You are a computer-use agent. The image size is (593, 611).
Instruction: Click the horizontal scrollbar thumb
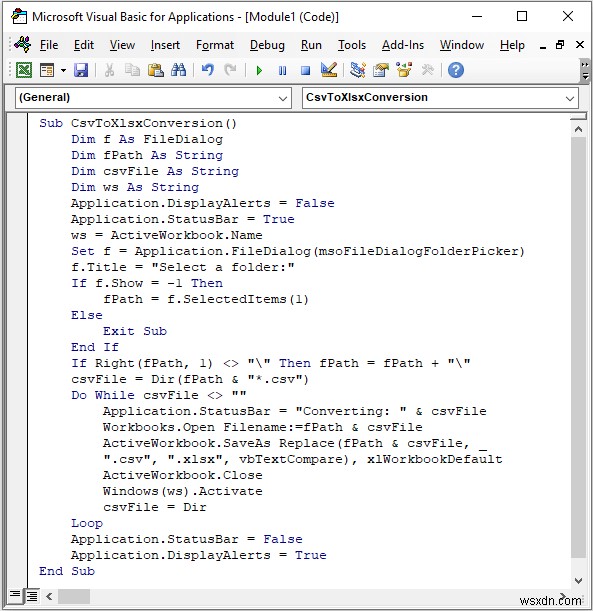(x=74, y=596)
